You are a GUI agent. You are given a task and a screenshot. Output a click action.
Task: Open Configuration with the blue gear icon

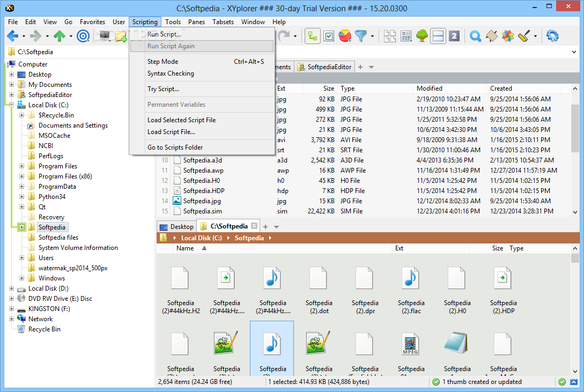click(552, 36)
